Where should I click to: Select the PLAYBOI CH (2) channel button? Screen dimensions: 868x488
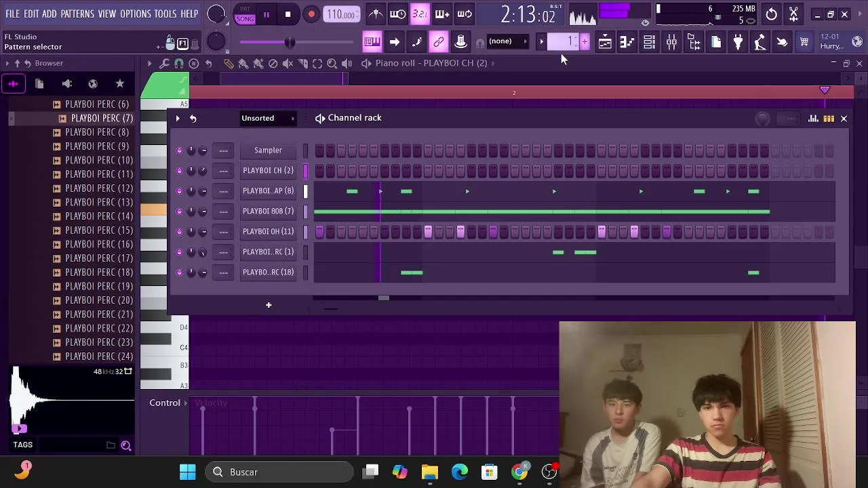(x=268, y=171)
